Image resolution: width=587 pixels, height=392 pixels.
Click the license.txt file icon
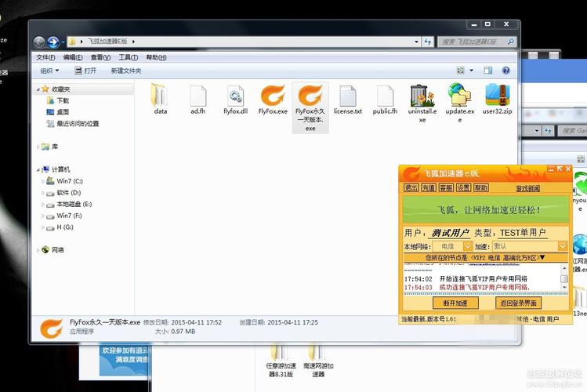click(x=348, y=96)
